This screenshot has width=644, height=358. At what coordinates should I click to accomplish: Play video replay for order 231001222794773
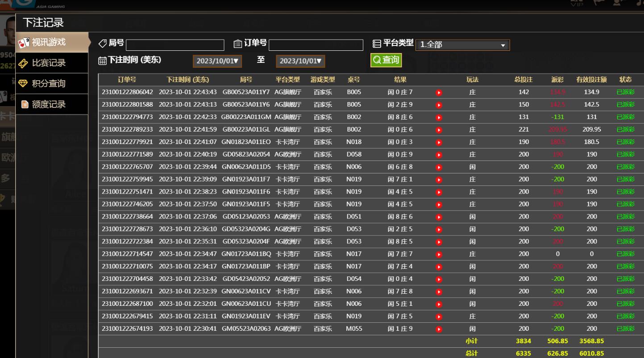point(439,118)
